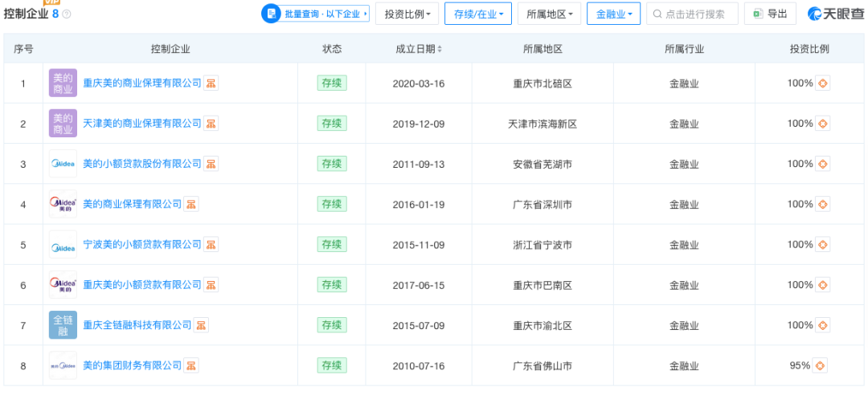This screenshot has height=395, width=868.
Task: Click date 2019-12-09
Action: click(x=419, y=124)
